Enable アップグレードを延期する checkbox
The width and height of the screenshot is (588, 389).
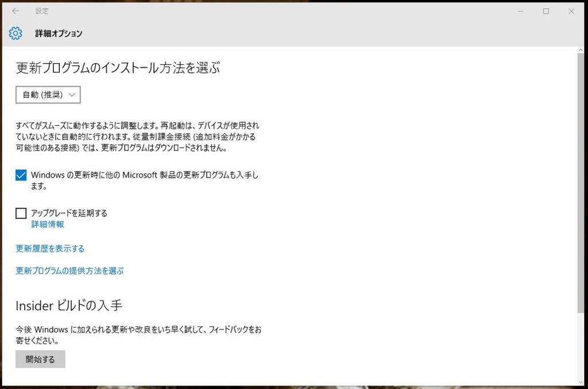[x=21, y=213]
